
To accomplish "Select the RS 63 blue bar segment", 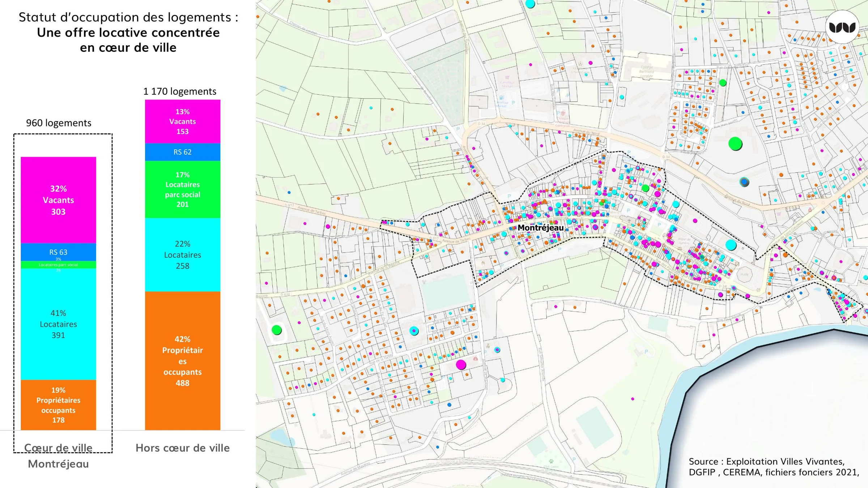I will coord(58,252).
